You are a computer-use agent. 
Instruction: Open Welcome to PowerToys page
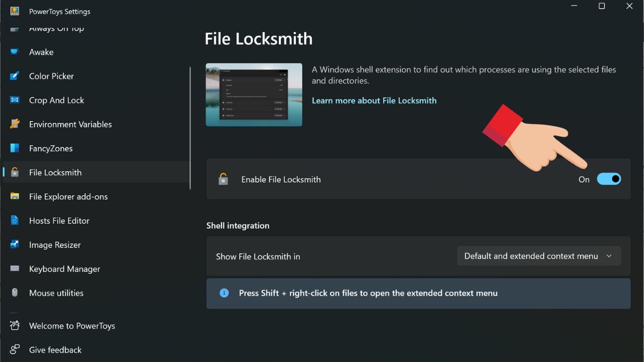click(x=72, y=326)
